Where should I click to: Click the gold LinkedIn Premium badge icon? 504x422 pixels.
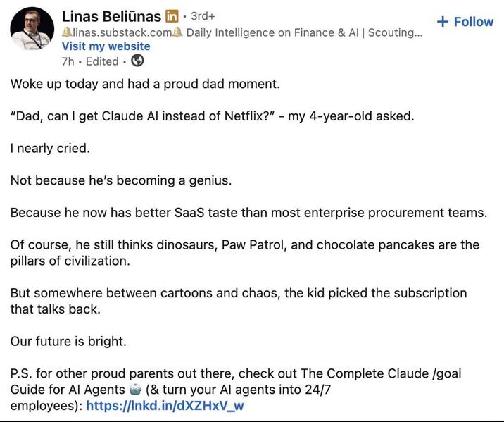[172, 16]
